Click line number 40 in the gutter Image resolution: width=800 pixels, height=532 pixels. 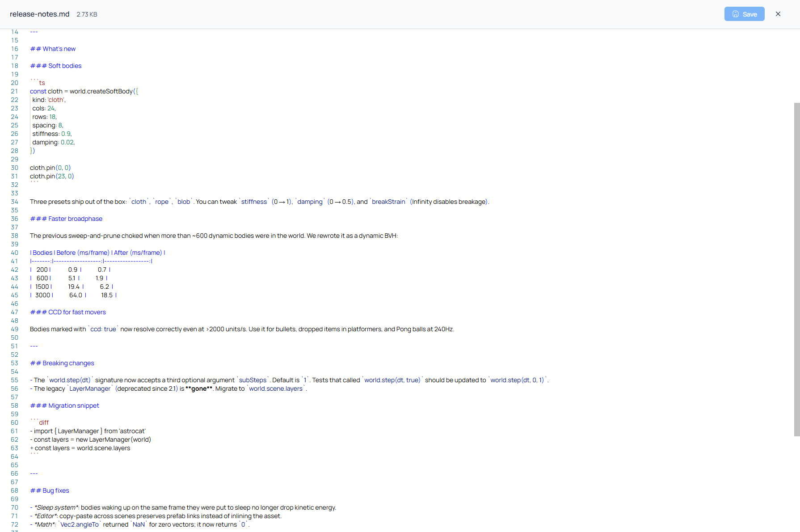[15, 253]
